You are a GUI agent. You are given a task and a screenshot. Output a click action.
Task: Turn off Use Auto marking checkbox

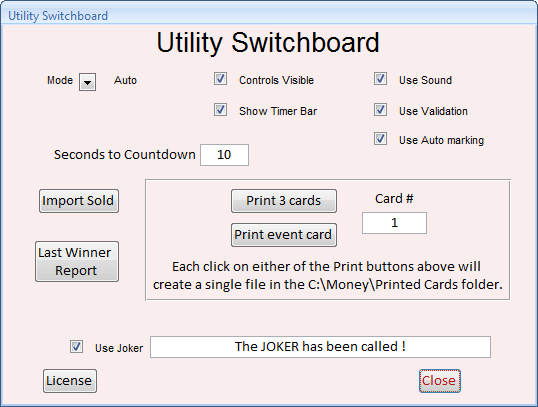point(380,139)
